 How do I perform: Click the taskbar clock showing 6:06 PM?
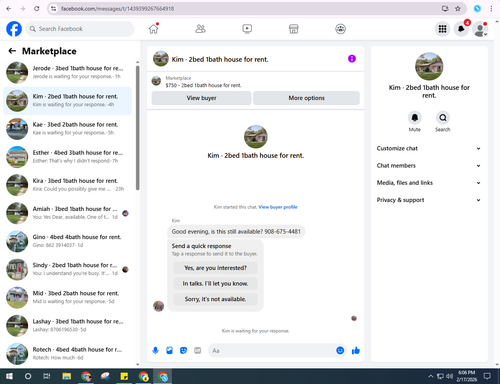click(467, 376)
